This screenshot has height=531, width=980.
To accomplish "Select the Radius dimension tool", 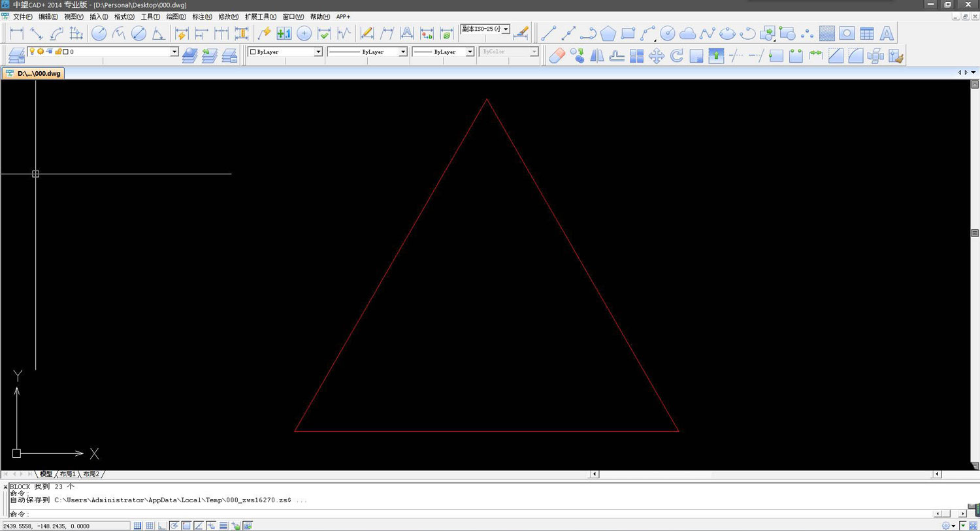I will pyautogui.click(x=99, y=33).
